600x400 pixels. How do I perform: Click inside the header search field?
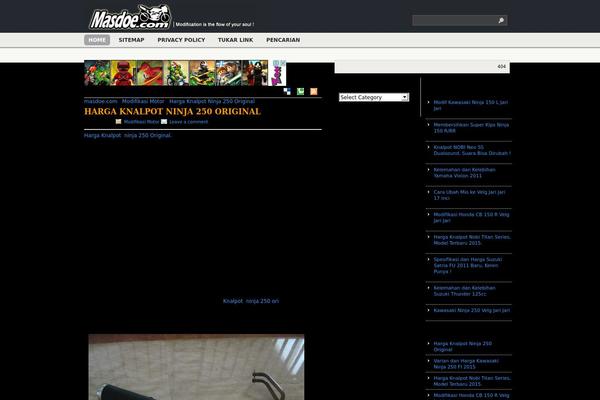tap(455, 20)
